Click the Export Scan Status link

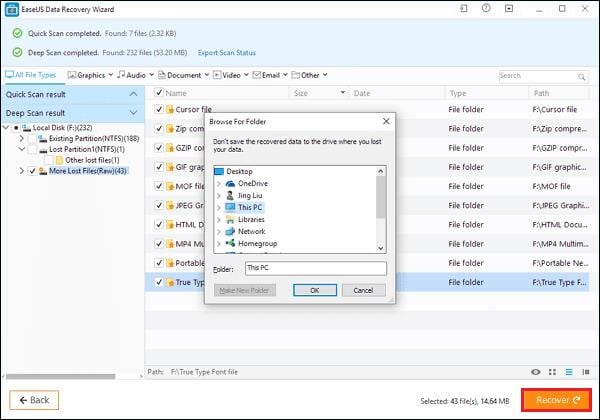pos(226,52)
